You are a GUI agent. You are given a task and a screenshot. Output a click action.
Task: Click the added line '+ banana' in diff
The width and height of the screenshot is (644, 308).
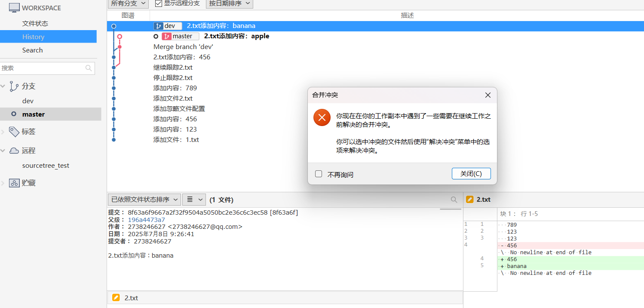pyautogui.click(x=570, y=266)
